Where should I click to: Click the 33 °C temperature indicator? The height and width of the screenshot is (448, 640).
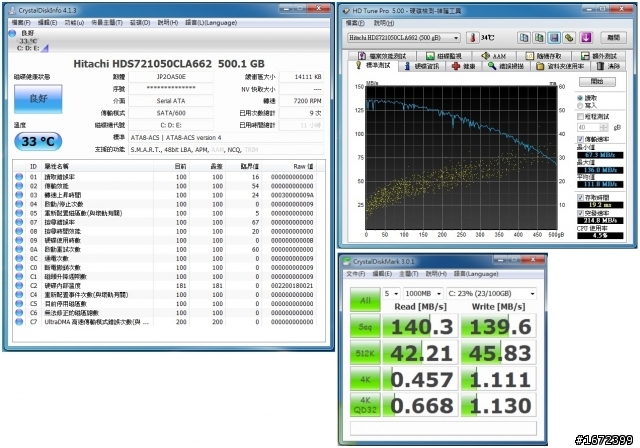point(38,142)
